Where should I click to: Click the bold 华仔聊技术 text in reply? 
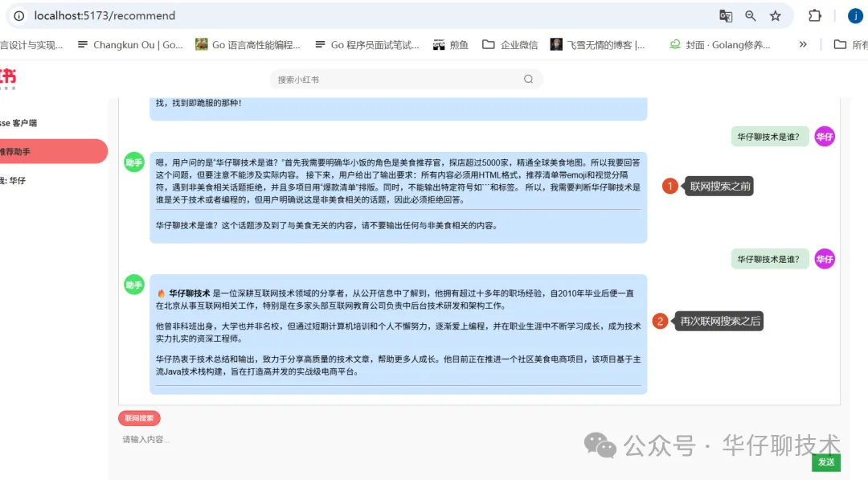click(190, 293)
